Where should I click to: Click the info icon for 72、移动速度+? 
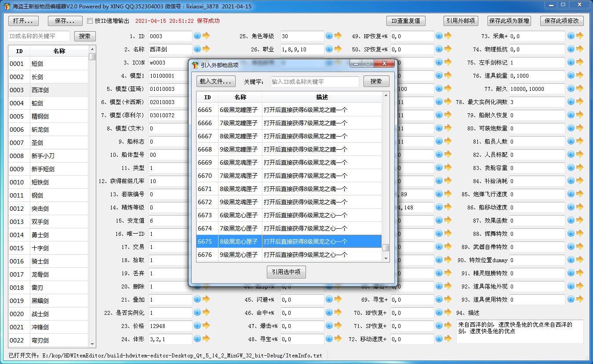coord(439,339)
